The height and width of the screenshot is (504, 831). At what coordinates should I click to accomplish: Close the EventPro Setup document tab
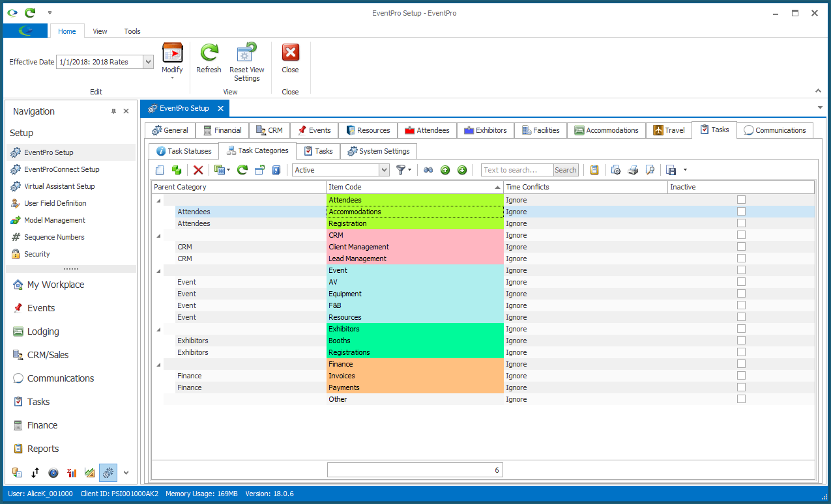tap(221, 109)
